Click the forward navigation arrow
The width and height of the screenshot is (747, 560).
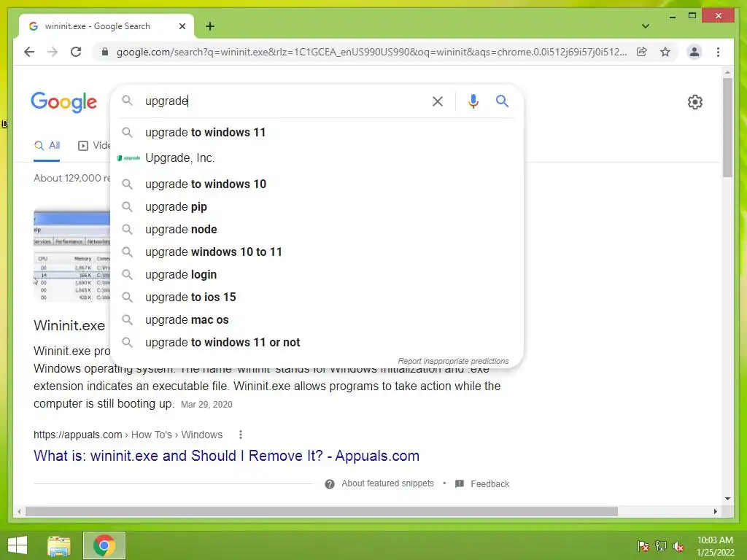[x=53, y=52]
